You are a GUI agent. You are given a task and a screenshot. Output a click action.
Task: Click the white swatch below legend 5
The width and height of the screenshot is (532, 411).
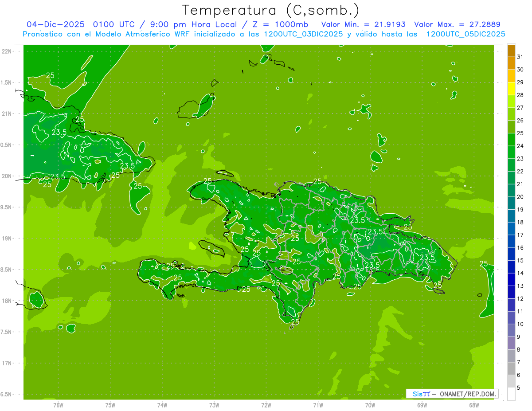[511, 394]
